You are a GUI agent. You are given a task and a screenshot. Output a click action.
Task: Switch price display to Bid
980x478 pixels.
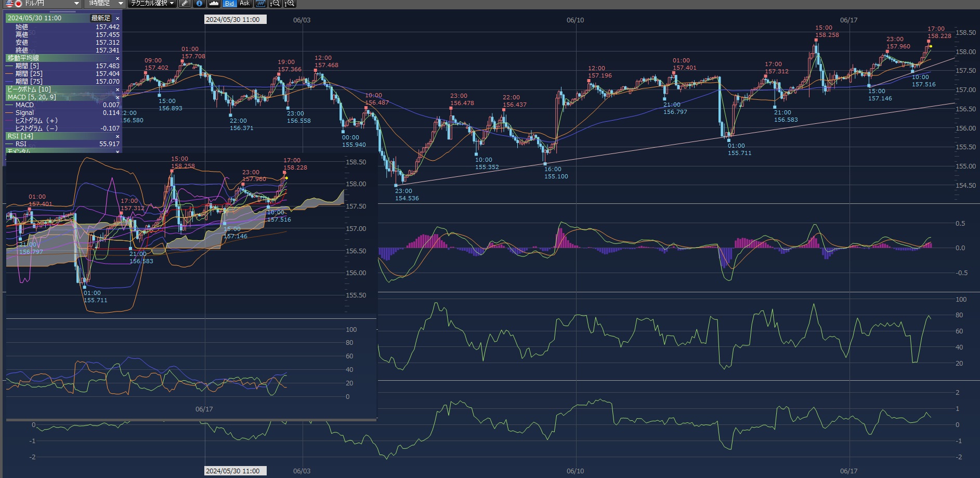pos(229,3)
